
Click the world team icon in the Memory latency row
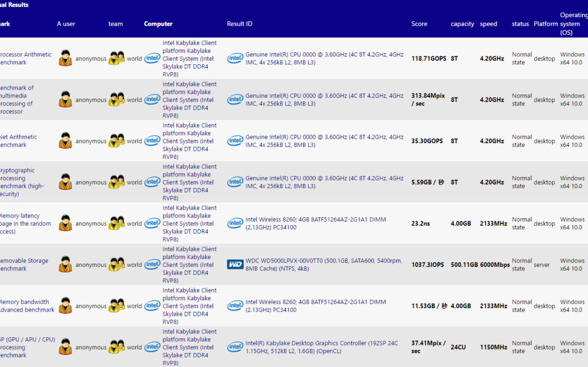click(116, 223)
